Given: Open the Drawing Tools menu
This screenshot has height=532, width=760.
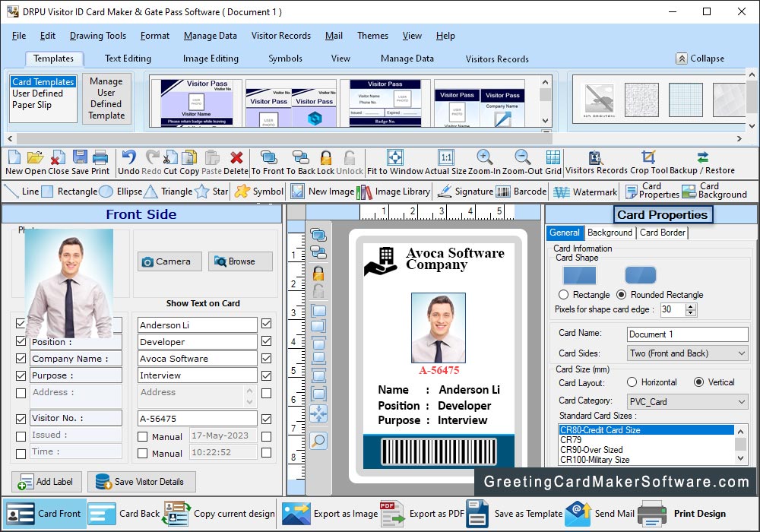Looking at the screenshot, I should [98, 36].
